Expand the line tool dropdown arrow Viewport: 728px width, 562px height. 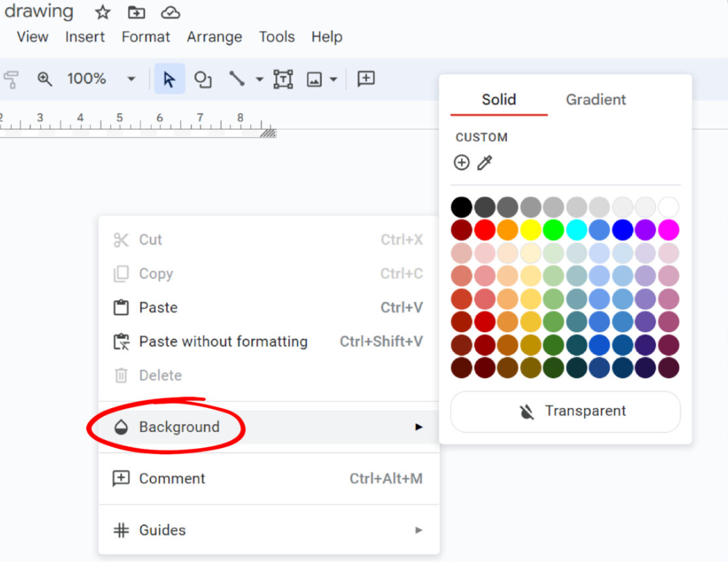click(x=259, y=79)
